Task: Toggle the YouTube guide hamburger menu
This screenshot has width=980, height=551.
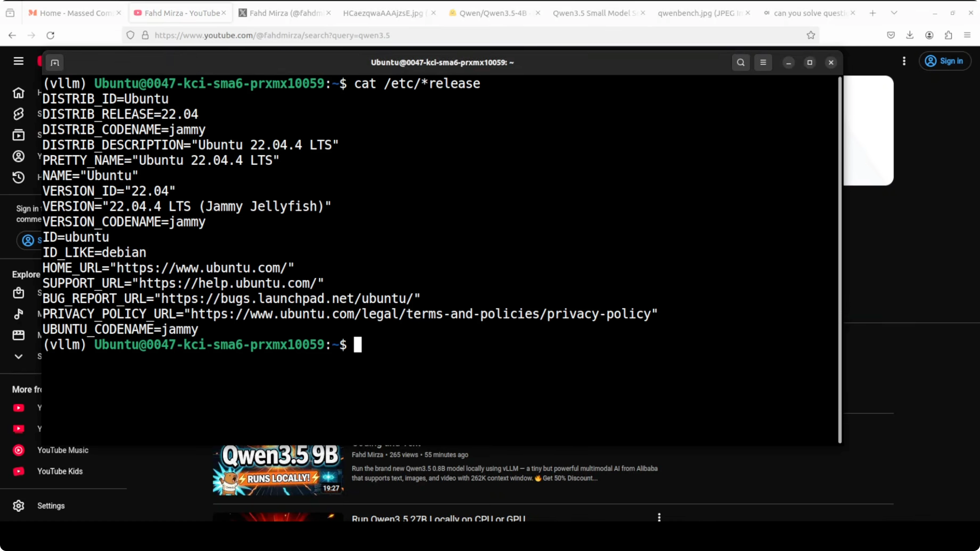Action: [18, 61]
